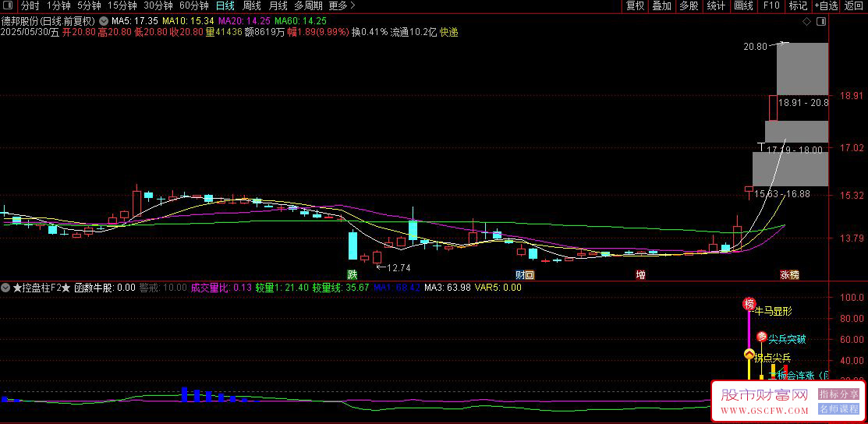This screenshot has width=868, height=424.
Task: Expand the 更多 > period options
Action: click(342, 6)
